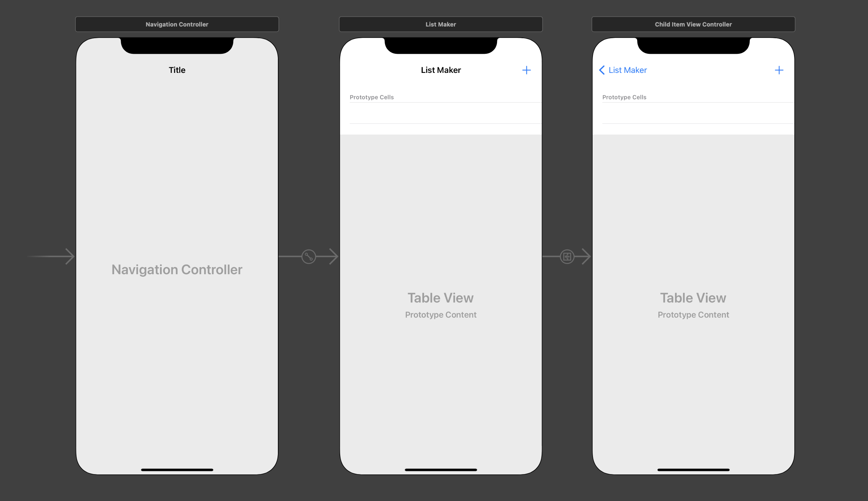Image resolution: width=868 pixels, height=501 pixels.
Task: Toggle the prototype content display in Table View
Action: [440, 315]
